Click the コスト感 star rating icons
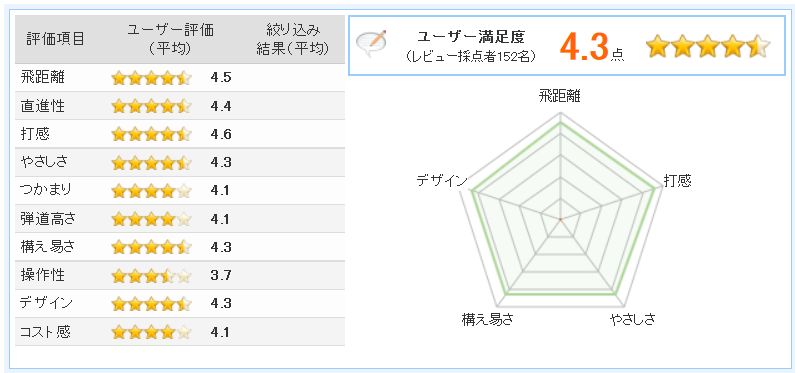Image resolution: width=795 pixels, height=373 pixels. pyautogui.click(x=152, y=332)
